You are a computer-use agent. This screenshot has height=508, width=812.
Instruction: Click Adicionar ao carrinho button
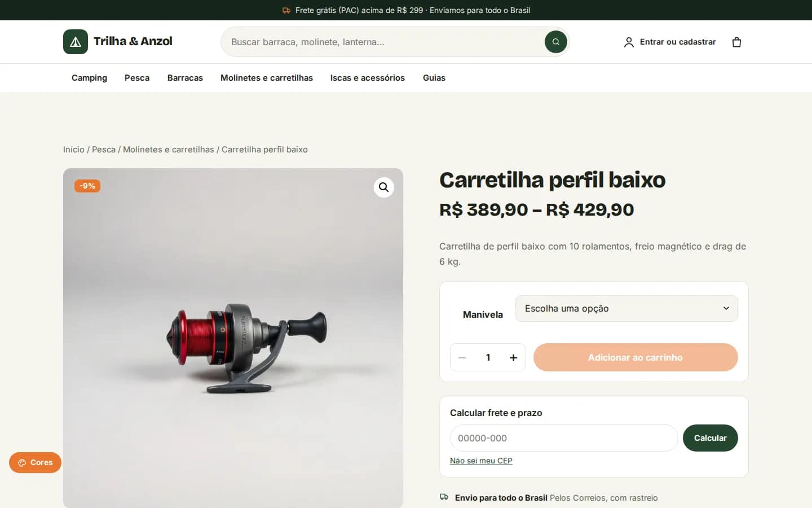636,357
